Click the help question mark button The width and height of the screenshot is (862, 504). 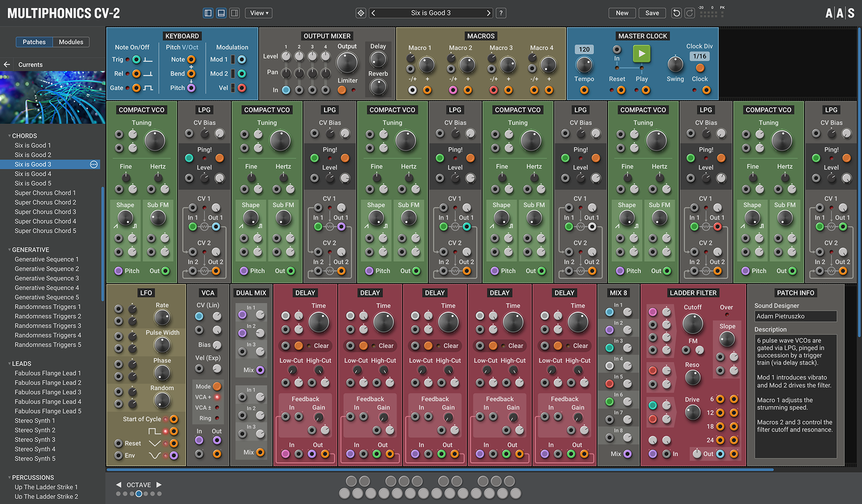(501, 13)
